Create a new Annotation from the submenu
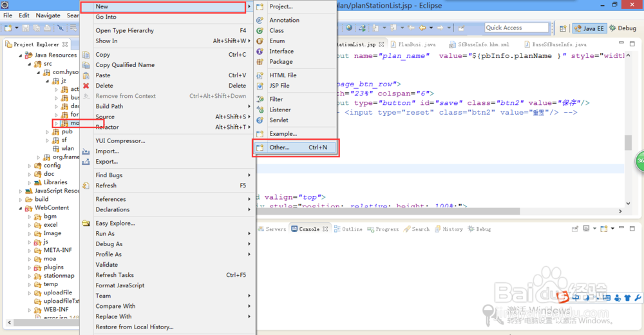 284,20
